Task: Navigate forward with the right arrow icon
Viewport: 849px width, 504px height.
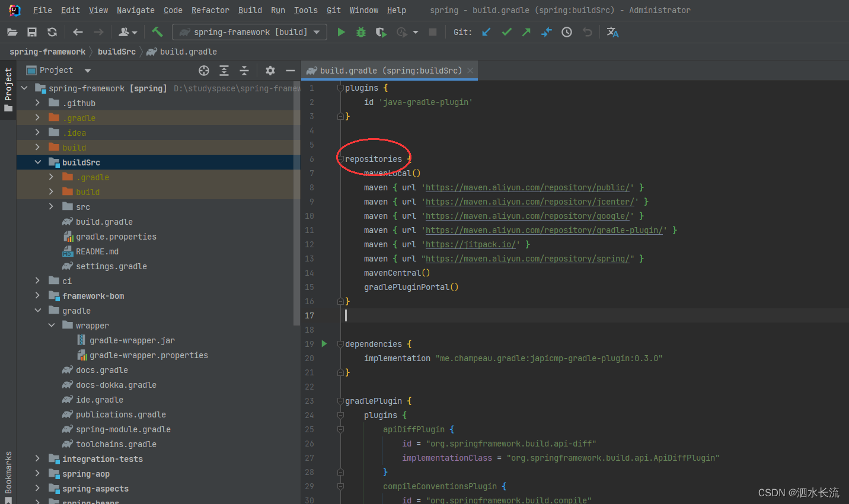Action: click(x=98, y=32)
